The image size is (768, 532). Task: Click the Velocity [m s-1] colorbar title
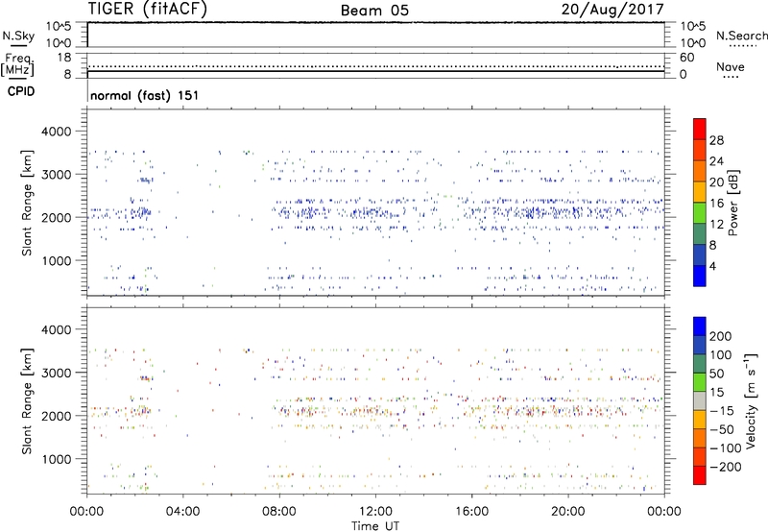751,400
